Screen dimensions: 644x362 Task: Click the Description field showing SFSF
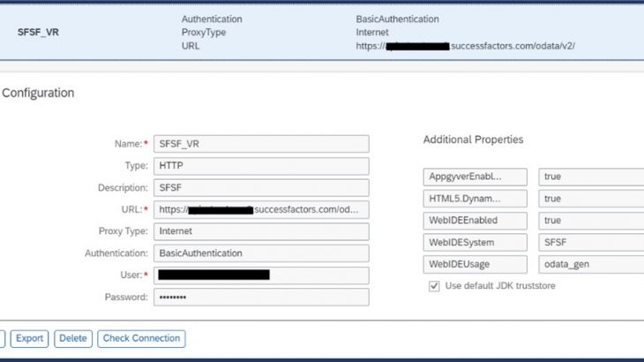point(261,188)
